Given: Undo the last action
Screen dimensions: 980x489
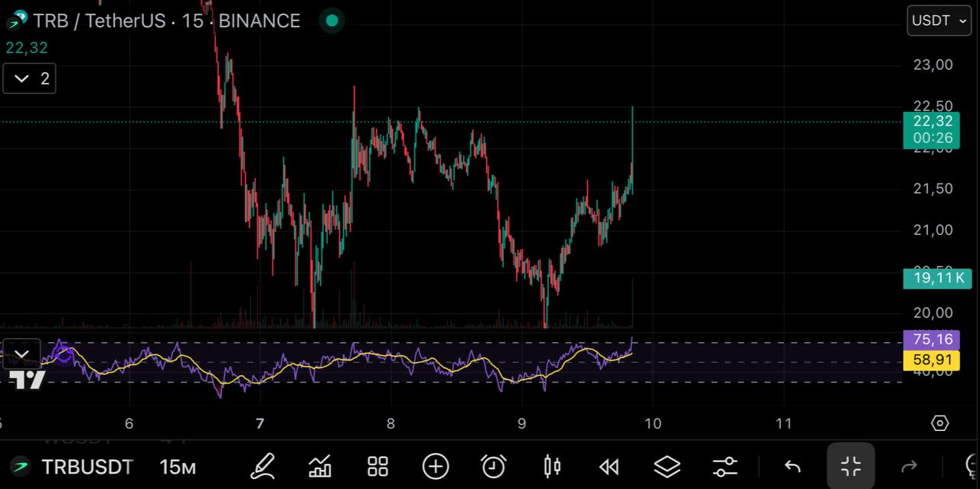Looking at the screenshot, I should click(793, 466).
